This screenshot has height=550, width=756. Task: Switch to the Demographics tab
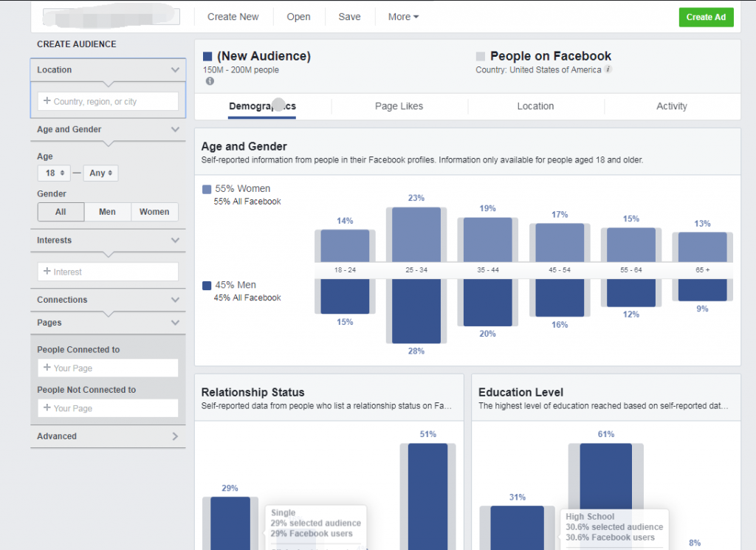point(262,106)
